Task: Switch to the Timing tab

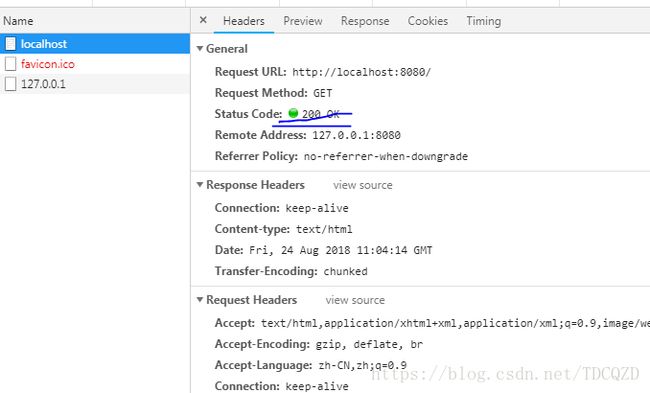Action: [483, 21]
